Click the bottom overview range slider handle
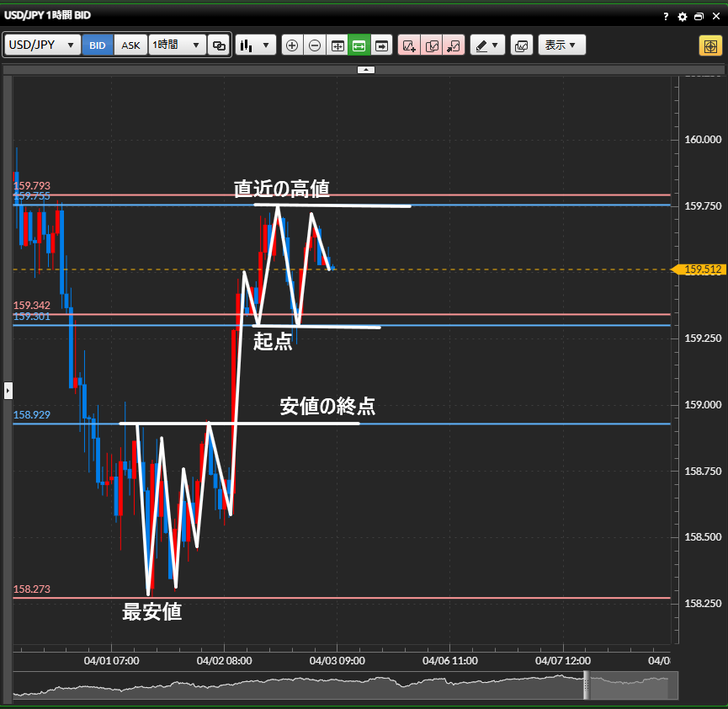Image resolution: width=728 pixels, height=709 pixels. click(x=587, y=686)
